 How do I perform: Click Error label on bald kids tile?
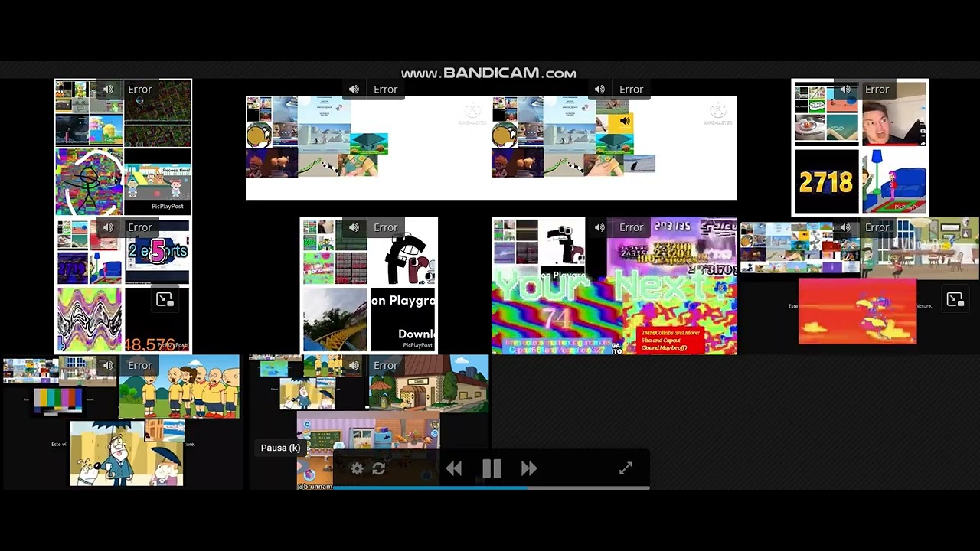coord(140,366)
